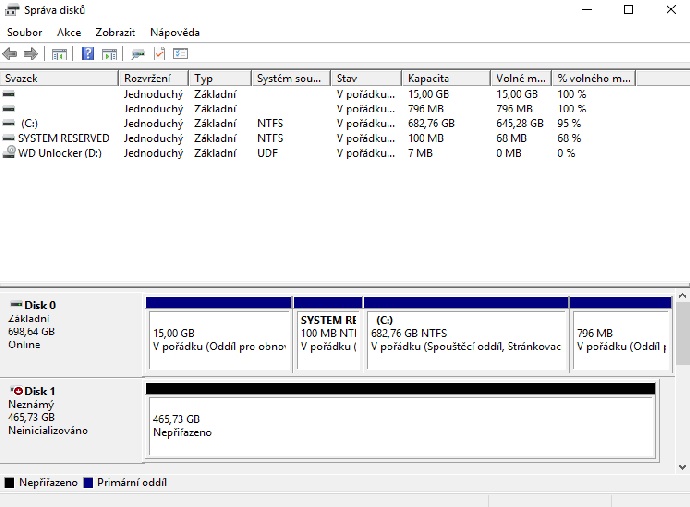Image resolution: width=690 pixels, height=507 pixels.
Task: Sort by the Stav column header
Action: [x=367, y=78]
